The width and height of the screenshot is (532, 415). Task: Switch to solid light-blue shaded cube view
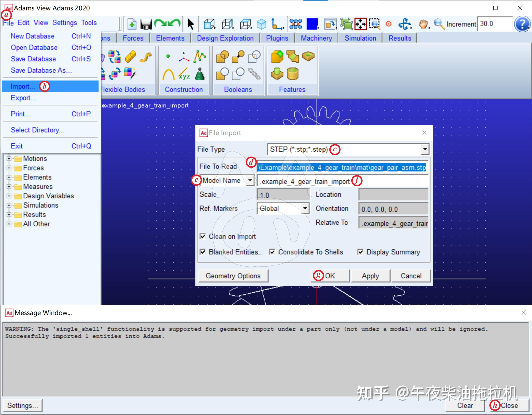click(x=261, y=24)
